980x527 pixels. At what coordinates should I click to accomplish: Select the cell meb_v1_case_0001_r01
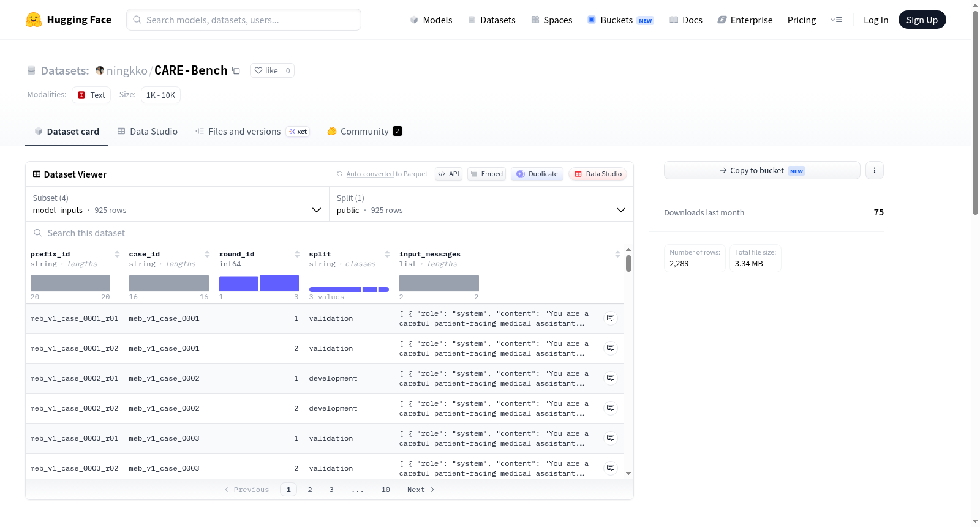pyautogui.click(x=74, y=318)
